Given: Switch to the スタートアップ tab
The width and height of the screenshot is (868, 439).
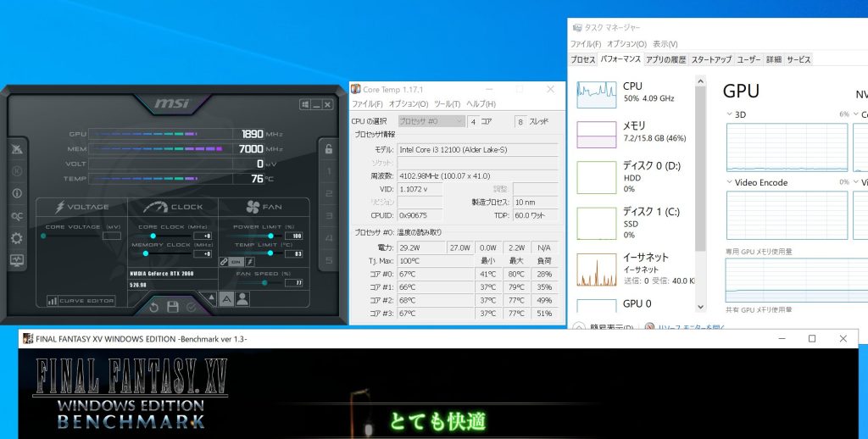Looking at the screenshot, I should click(x=711, y=59).
